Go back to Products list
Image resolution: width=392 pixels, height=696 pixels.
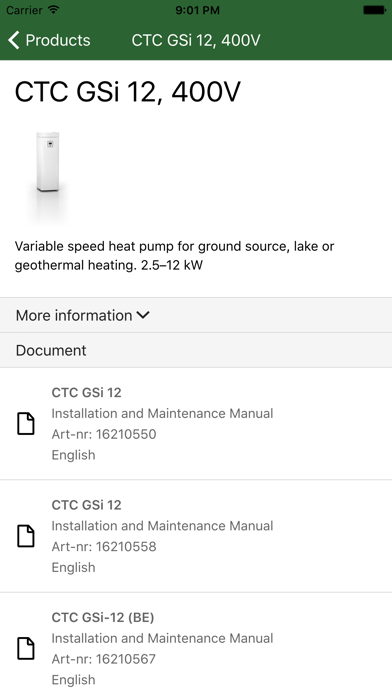[49, 40]
